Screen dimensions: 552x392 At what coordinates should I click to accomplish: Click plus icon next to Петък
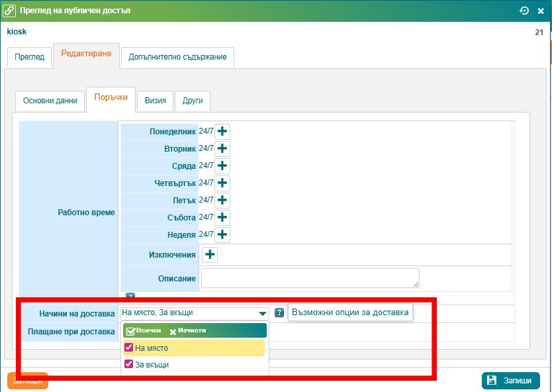(222, 200)
